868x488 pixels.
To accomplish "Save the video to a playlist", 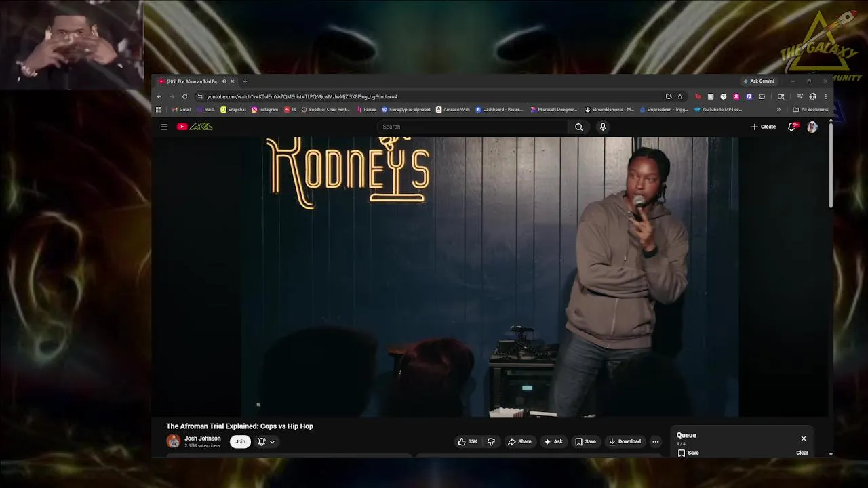I will pyautogui.click(x=585, y=441).
